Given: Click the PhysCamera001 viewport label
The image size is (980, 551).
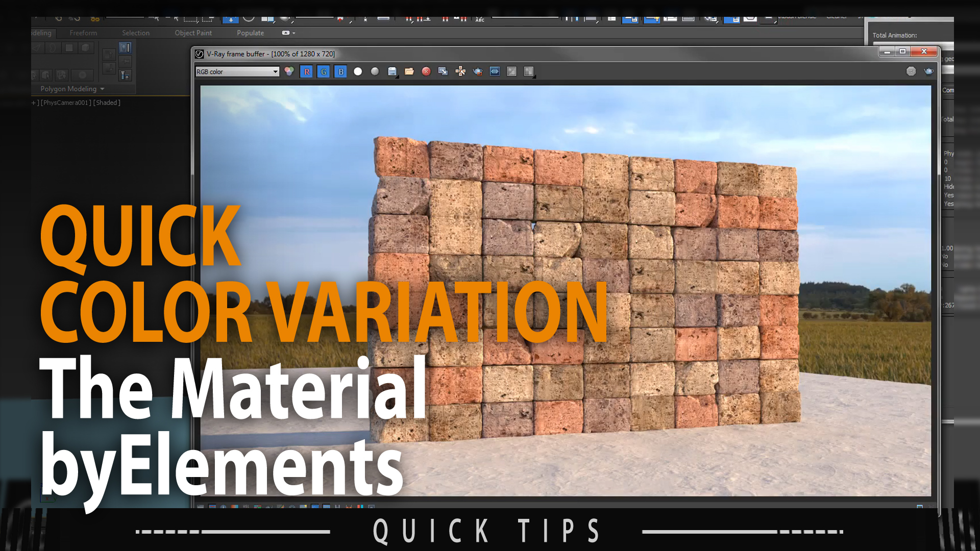Looking at the screenshot, I should 66,103.
